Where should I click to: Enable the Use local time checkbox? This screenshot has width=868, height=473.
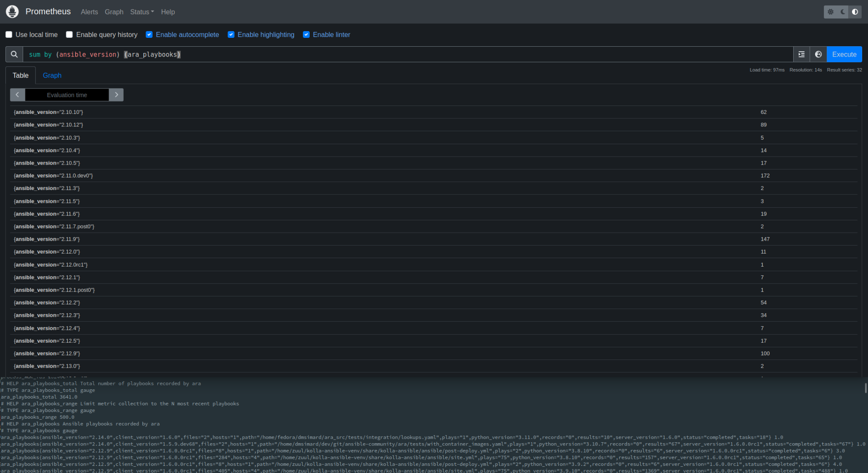[x=9, y=35]
